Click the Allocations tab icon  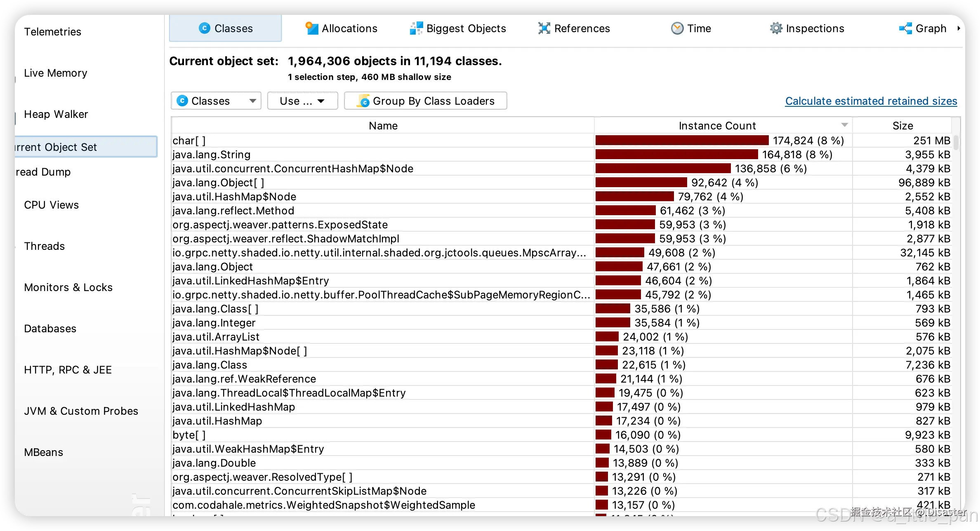(x=312, y=28)
